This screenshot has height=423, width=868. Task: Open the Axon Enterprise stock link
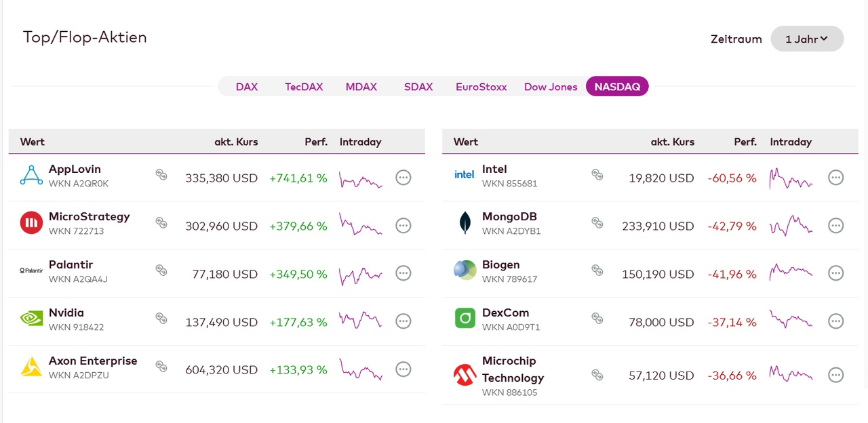point(93,361)
